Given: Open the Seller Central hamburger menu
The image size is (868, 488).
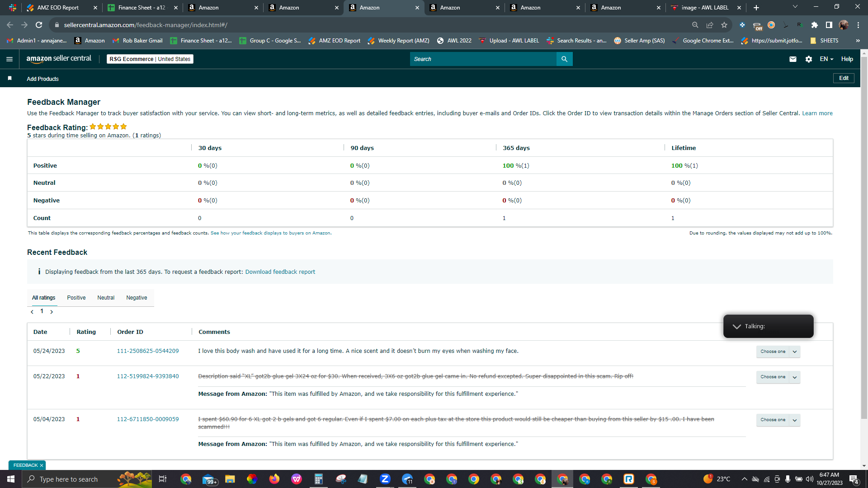Looking at the screenshot, I should click(9, 59).
